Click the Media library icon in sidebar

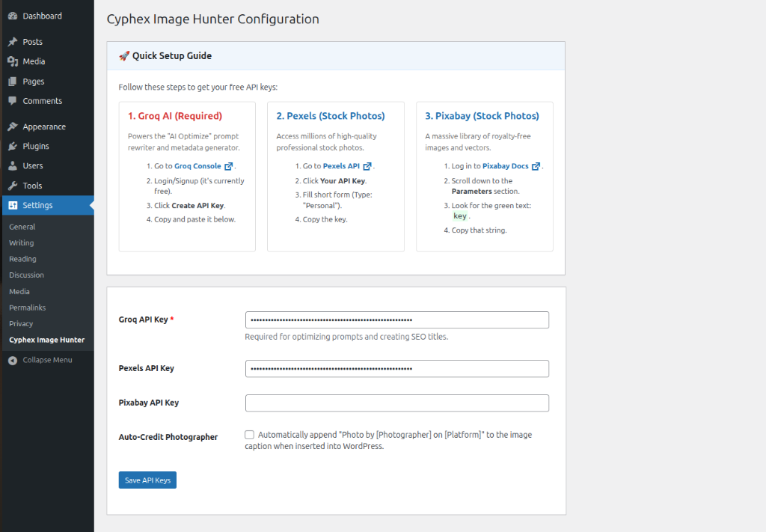click(x=13, y=61)
